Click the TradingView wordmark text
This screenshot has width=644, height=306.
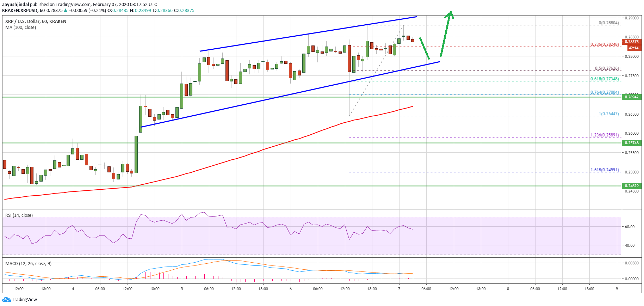click(24, 300)
